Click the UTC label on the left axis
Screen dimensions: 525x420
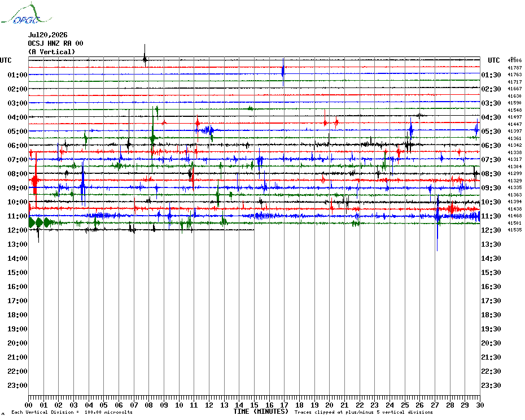coord(6,60)
